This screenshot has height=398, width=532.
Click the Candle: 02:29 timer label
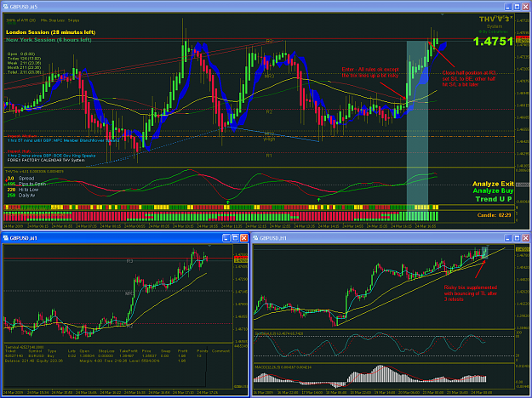click(x=494, y=215)
